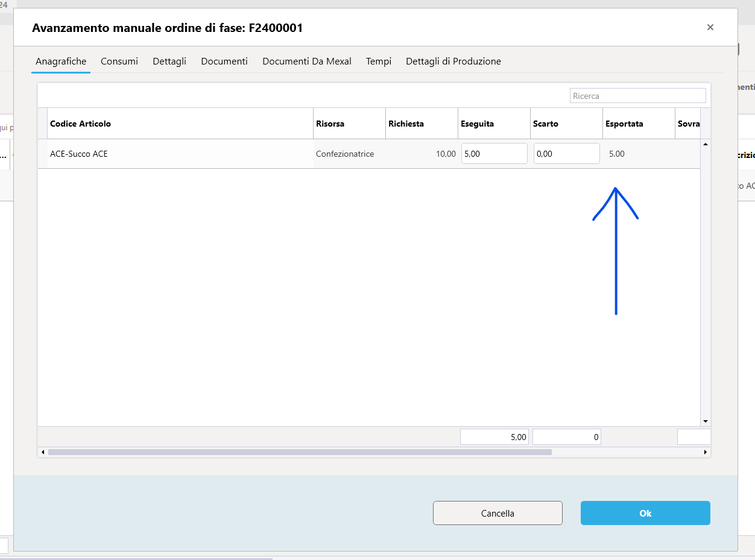Open the Dettagli di Produzione tab
Image resolution: width=755 pixels, height=560 pixels.
click(453, 61)
